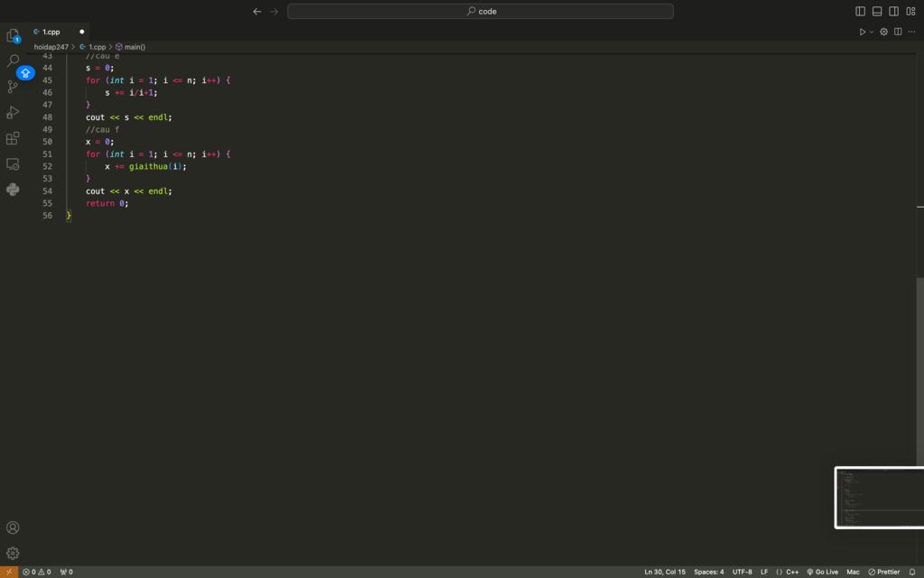Open the Accounts menu icon
Viewport: 924px width, 578px height.
13,527
